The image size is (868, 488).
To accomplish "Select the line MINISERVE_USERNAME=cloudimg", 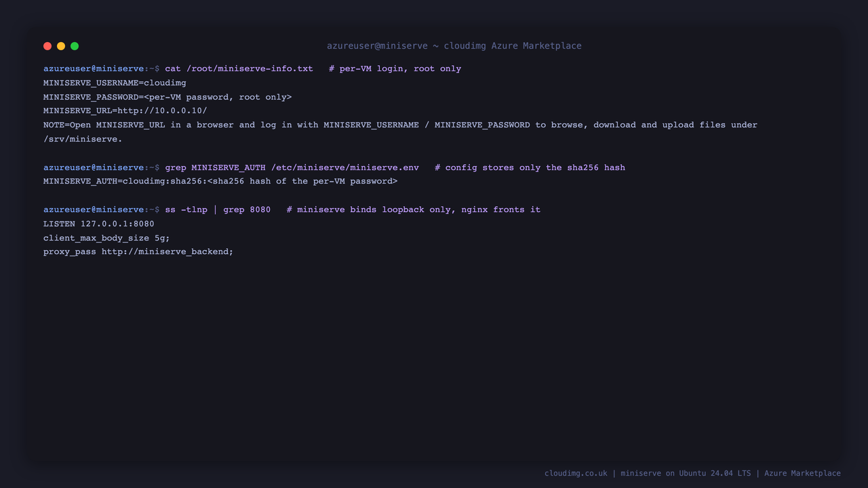I will pos(115,83).
